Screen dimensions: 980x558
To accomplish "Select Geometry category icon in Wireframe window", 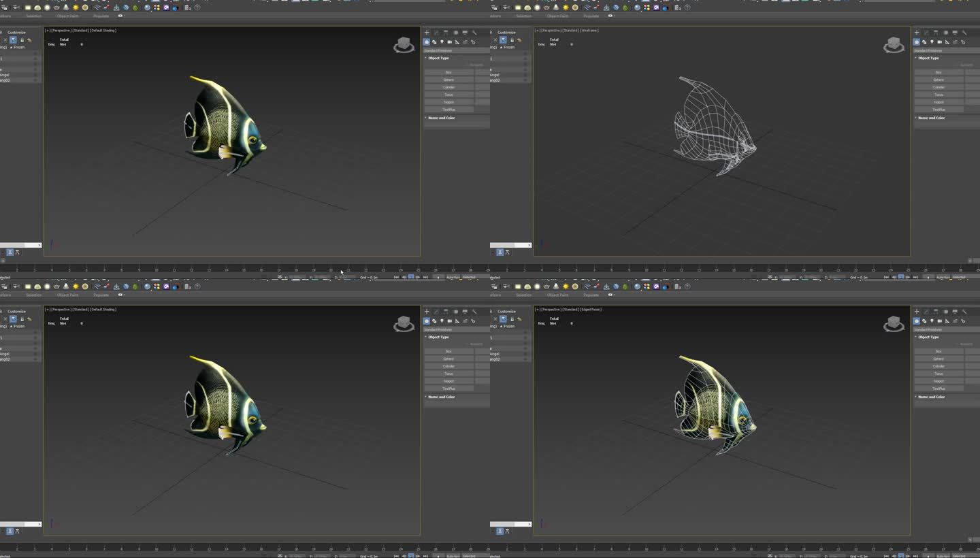I will [x=917, y=42].
